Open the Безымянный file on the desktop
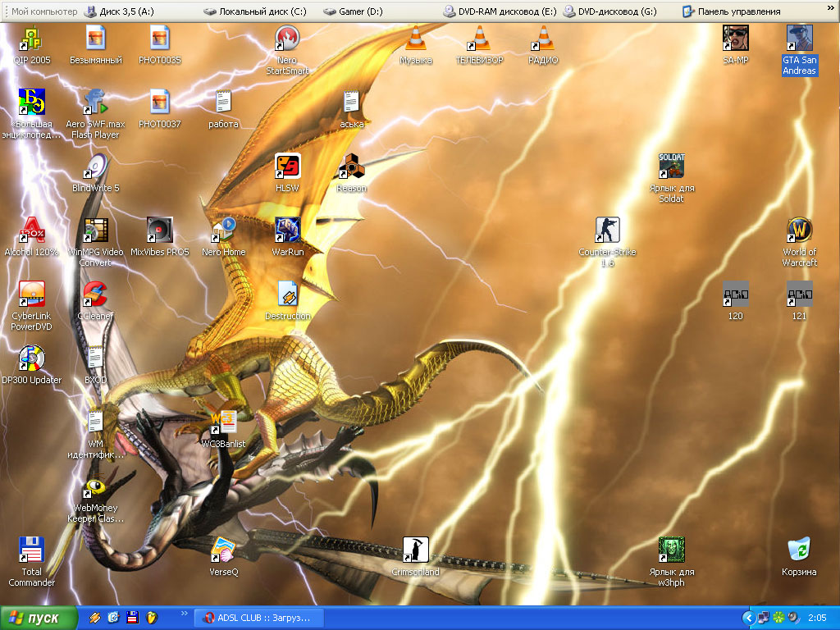The height and width of the screenshot is (630, 840). [x=95, y=46]
